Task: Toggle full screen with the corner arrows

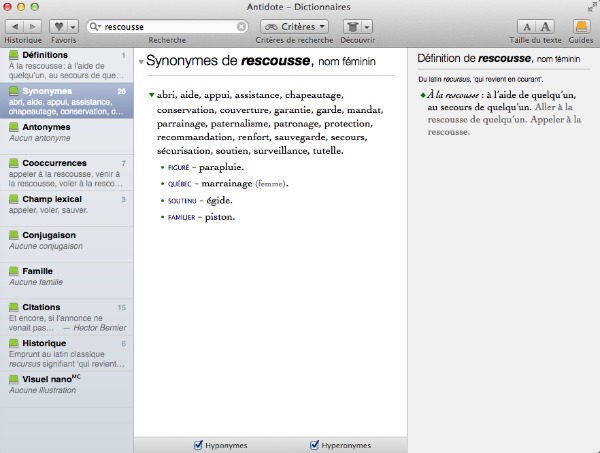Action: click(x=592, y=7)
